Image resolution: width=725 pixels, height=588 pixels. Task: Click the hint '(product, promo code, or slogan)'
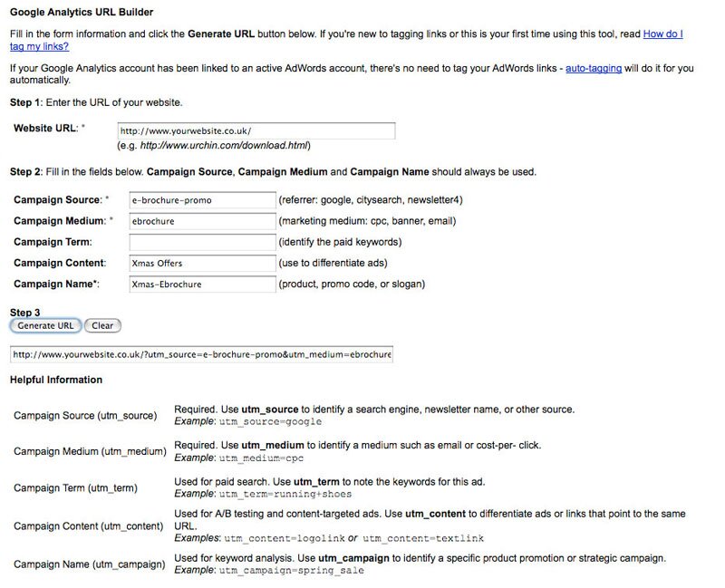pos(352,284)
